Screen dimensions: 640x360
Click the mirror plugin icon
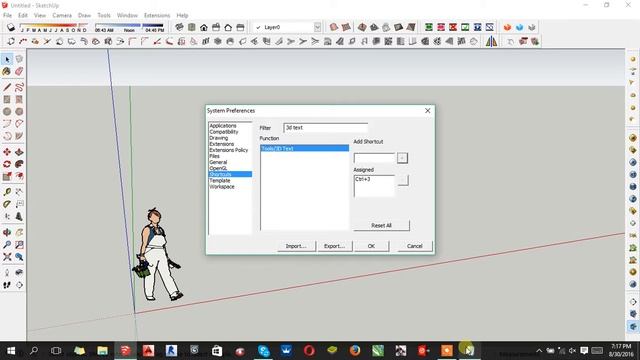[491, 41]
